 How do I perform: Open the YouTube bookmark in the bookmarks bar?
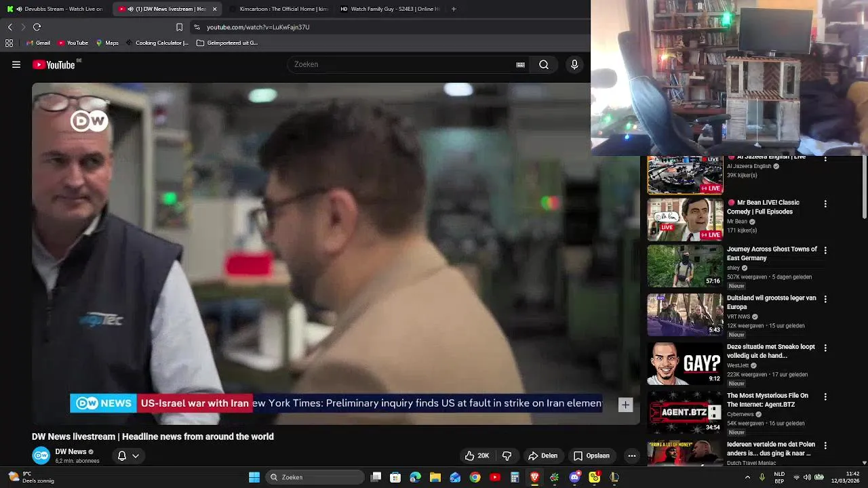(73, 43)
